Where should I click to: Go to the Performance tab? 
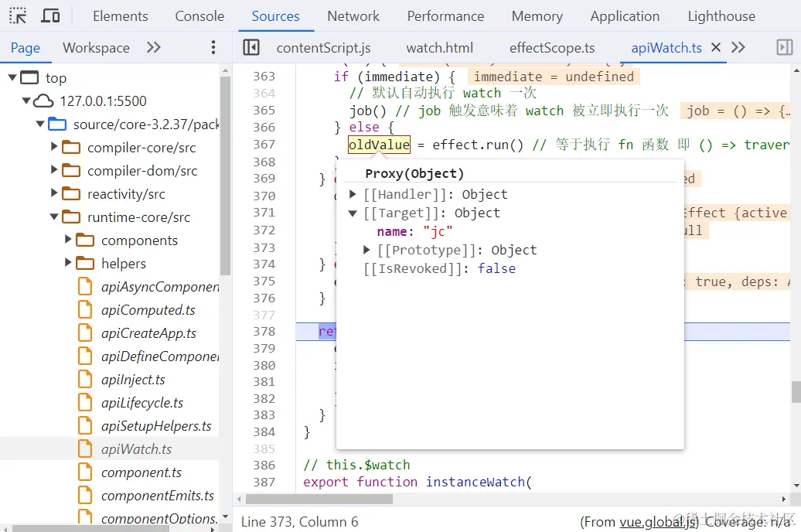click(445, 16)
